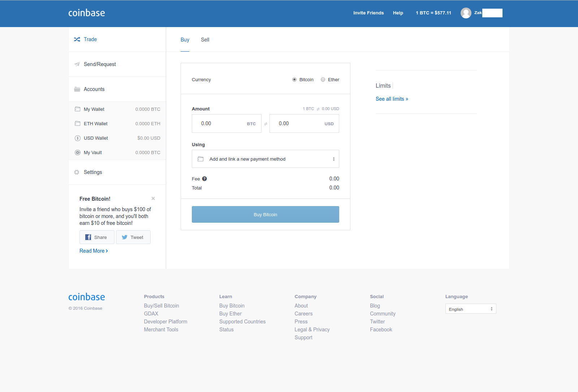Viewport: 578px width, 392px height.
Task: Open the English language dropdown
Action: pyautogui.click(x=471, y=309)
